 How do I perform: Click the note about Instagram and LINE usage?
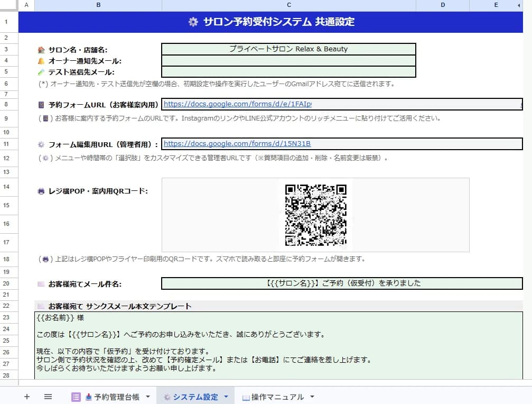pyautogui.click(x=239, y=118)
